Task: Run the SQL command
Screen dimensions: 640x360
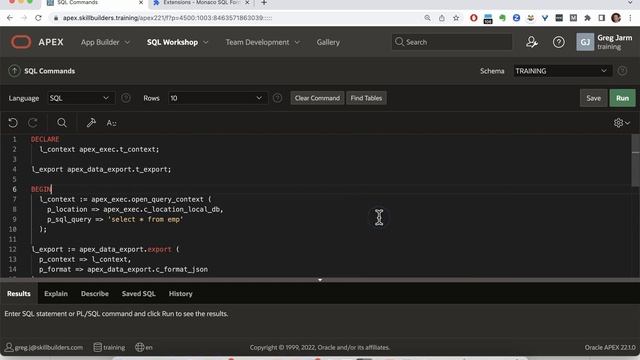Action: coord(622,98)
